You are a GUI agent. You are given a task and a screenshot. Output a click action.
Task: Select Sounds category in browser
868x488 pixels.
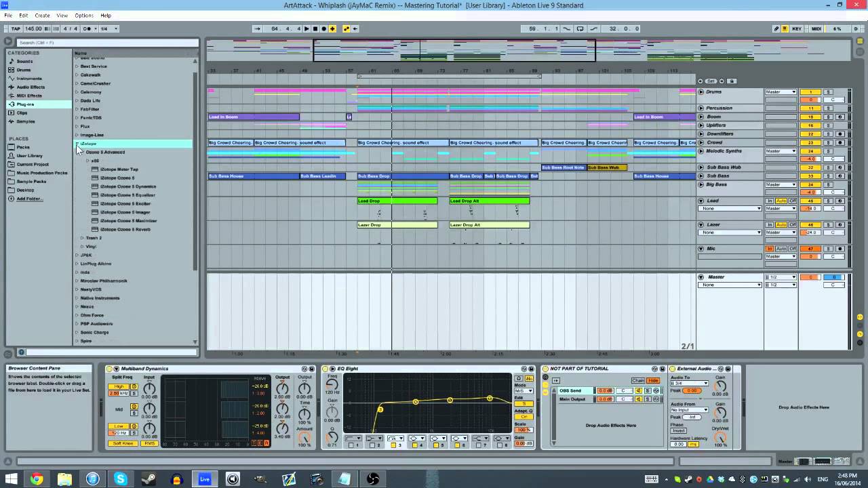(24, 61)
